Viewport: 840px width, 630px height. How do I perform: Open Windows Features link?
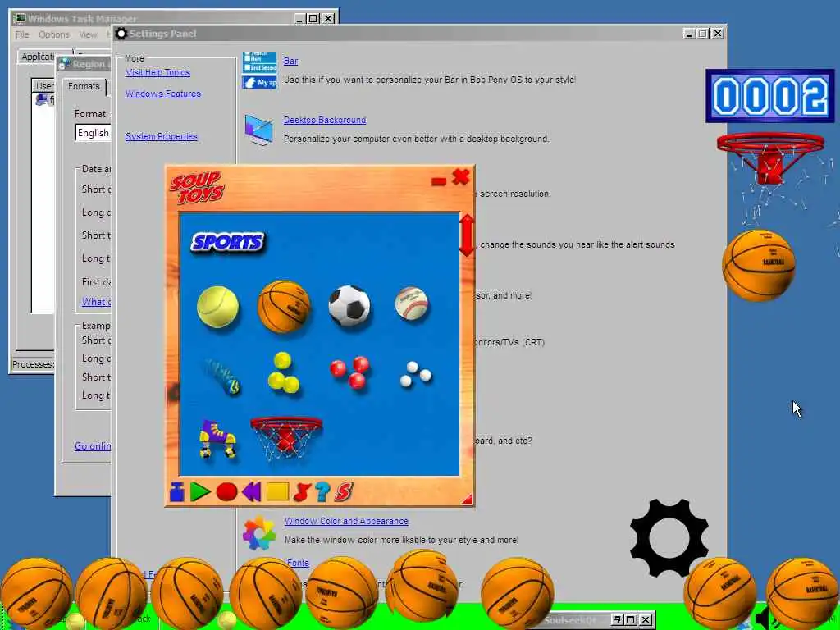coord(163,94)
